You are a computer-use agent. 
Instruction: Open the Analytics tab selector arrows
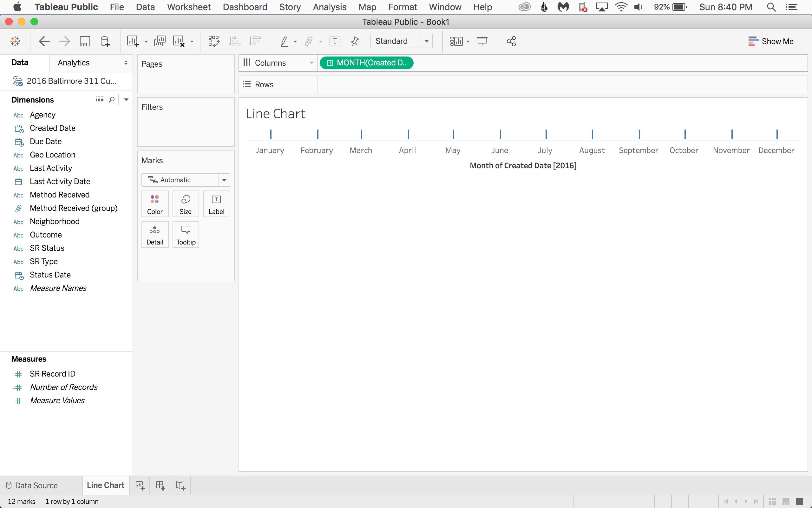(126, 63)
